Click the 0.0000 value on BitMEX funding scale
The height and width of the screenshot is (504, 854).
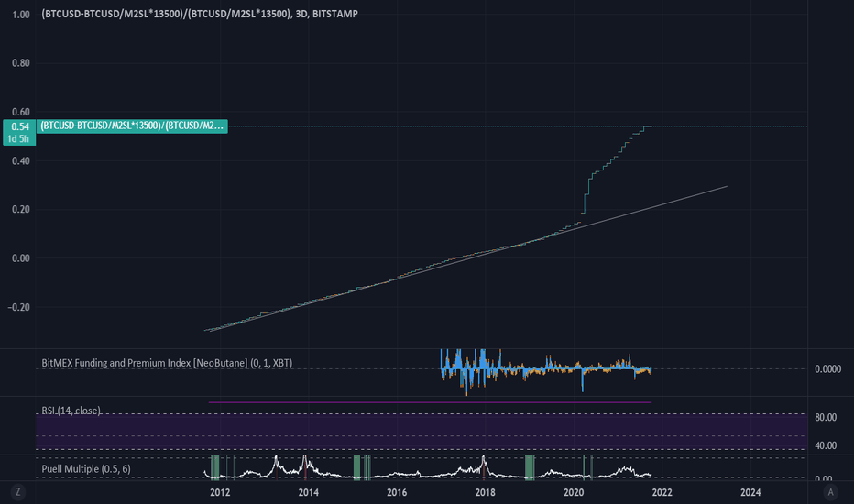tap(827, 369)
